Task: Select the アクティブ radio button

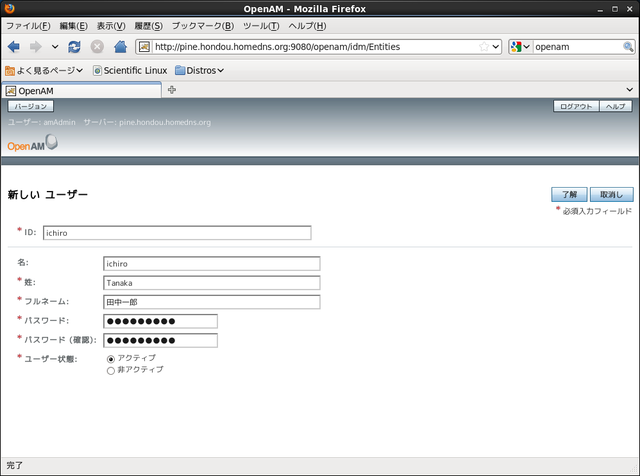Action: [111, 358]
